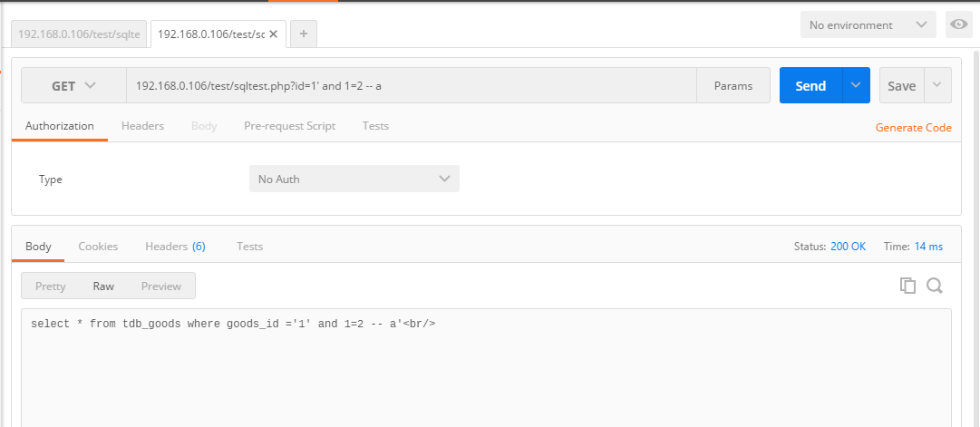Screen dimensions: 980x427
Task: Click the Generate Code link
Action: (913, 128)
